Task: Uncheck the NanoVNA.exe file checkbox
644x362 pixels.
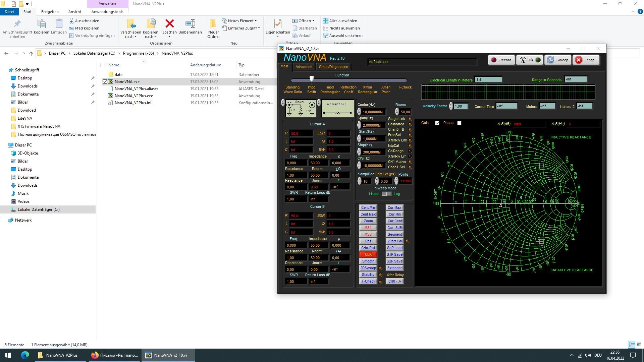Action: 105,82
